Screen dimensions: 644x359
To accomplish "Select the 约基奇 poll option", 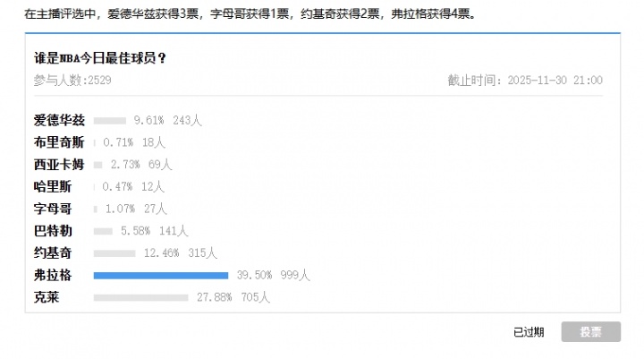I will [53, 252].
